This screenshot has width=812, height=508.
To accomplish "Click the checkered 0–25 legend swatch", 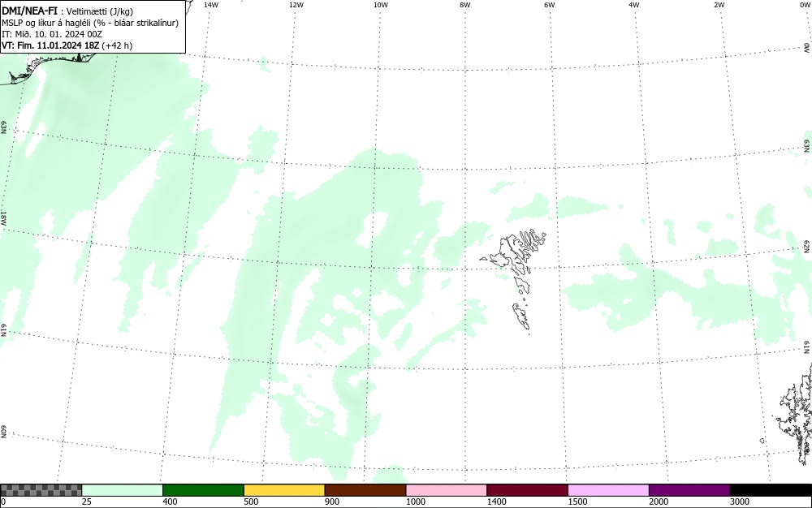I will (41, 490).
